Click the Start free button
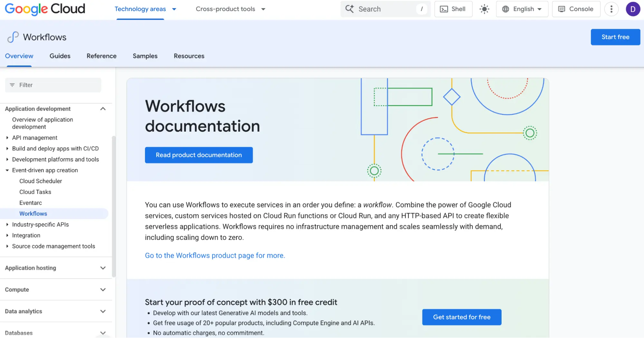 pos(615,37)
